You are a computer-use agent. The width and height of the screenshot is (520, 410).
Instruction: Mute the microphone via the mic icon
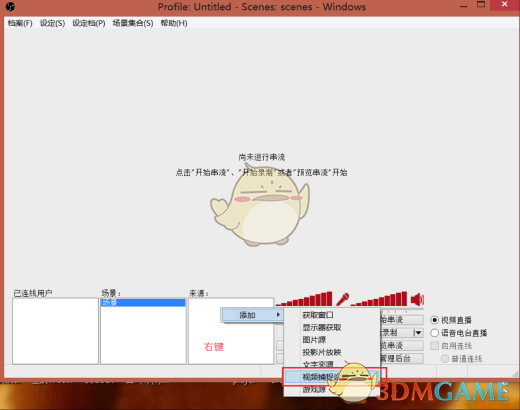coord(343,299)
